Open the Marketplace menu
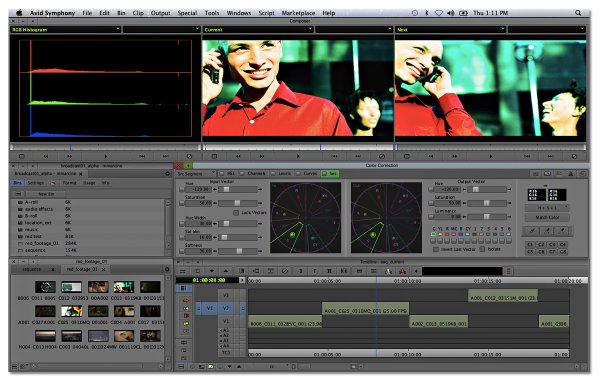Screen dimensions: 600x381 tap(298, 13)
